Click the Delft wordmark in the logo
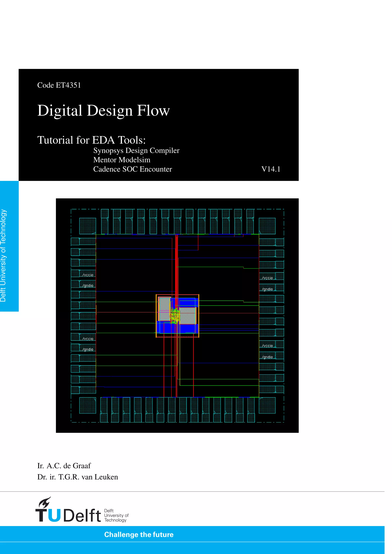Screen dimensions: 392x554 tap(82, 516)
